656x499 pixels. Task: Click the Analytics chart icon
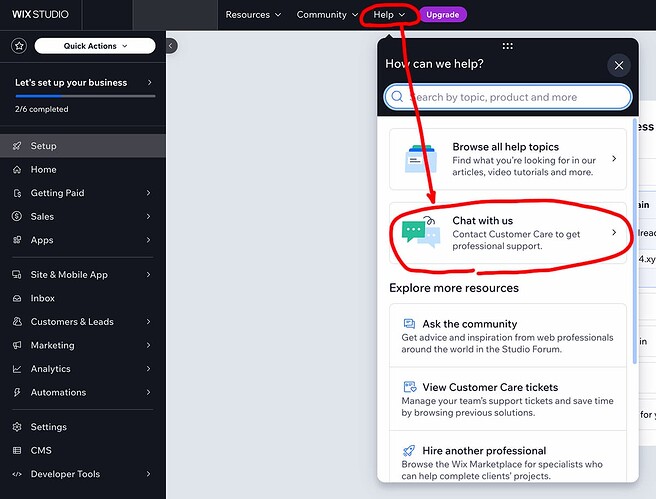17,369
